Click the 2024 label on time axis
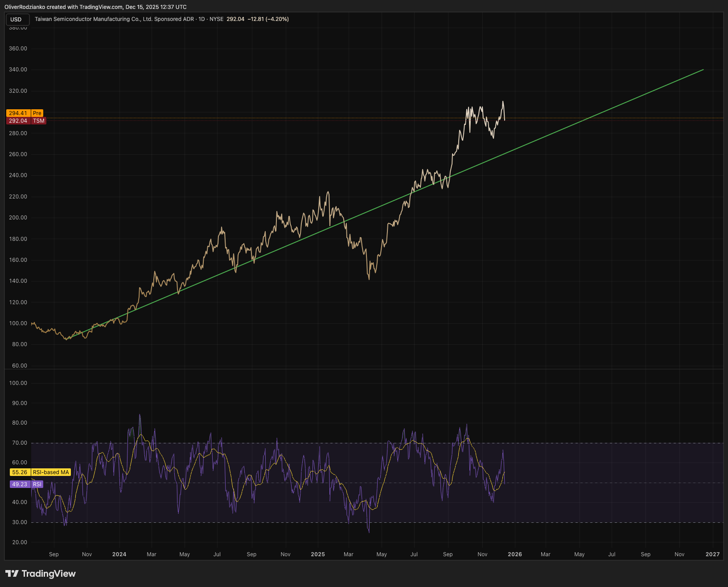 (x=119, y=554)
